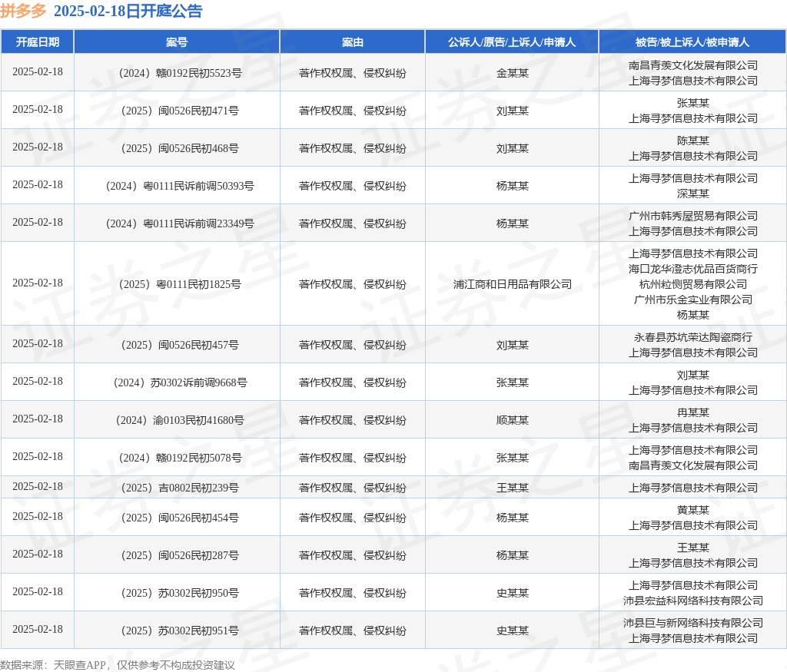Click the 2025-02-18 date in the 吉0802民初239号 row
This screenshot has width=787, height=672.
coord(38,486)
